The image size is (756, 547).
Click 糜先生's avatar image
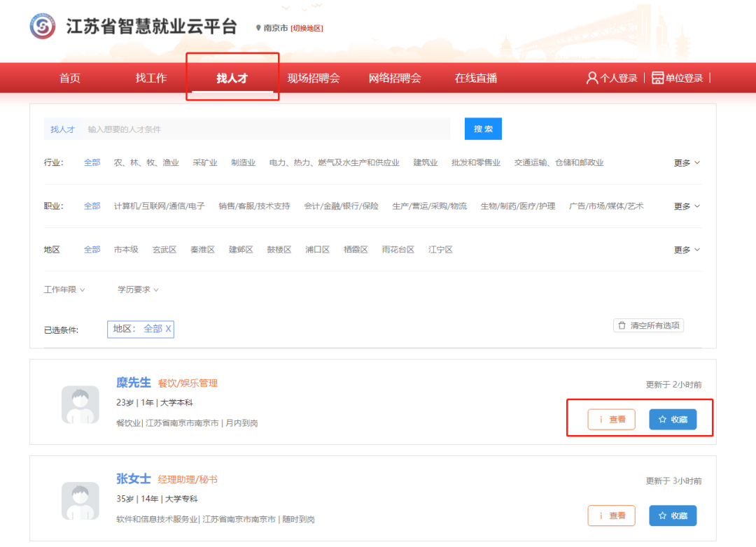click(80, 404)
